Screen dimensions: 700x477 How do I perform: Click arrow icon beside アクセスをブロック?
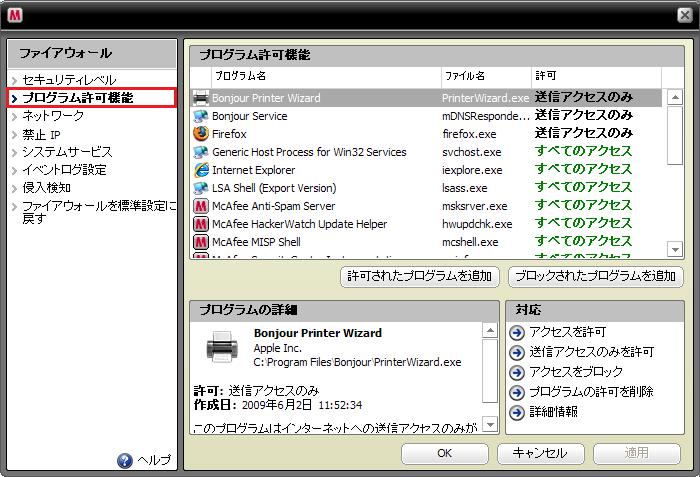click(517, 372)
